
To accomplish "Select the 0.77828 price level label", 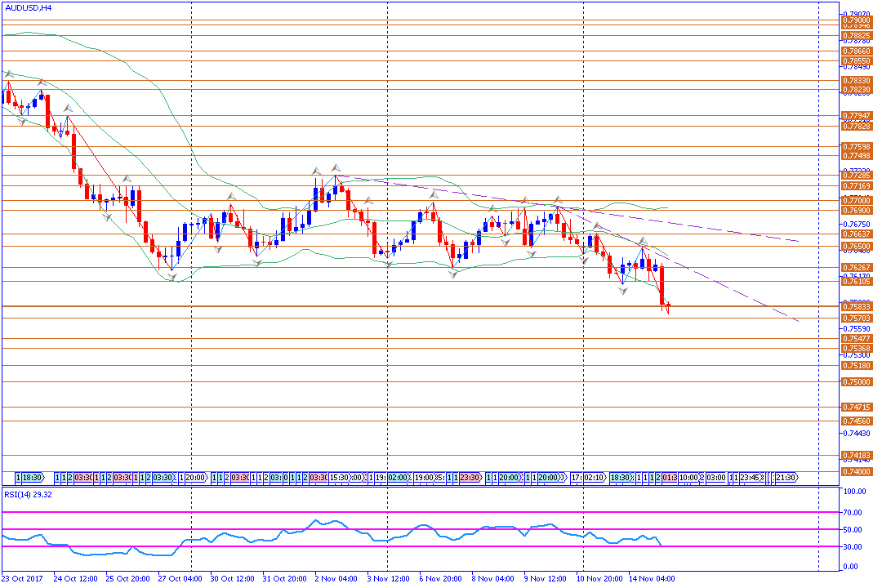I will [857, 126].
